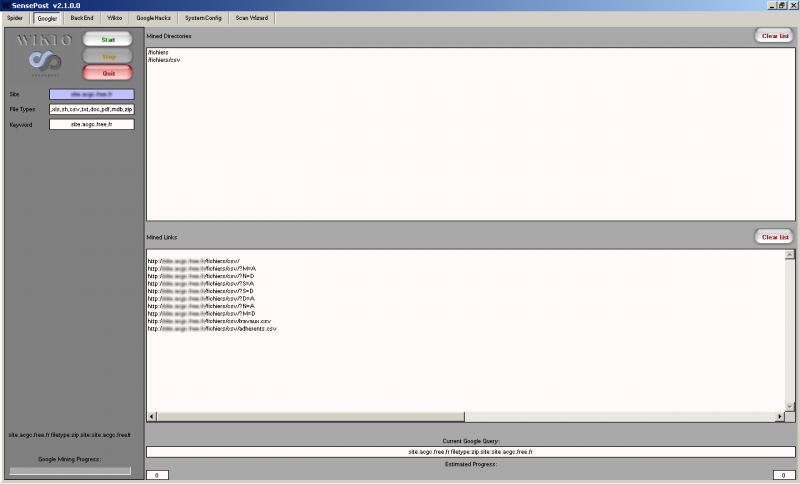Click right arrow of horizontal scrollbar
800x485 pixels.
(779, 416)
